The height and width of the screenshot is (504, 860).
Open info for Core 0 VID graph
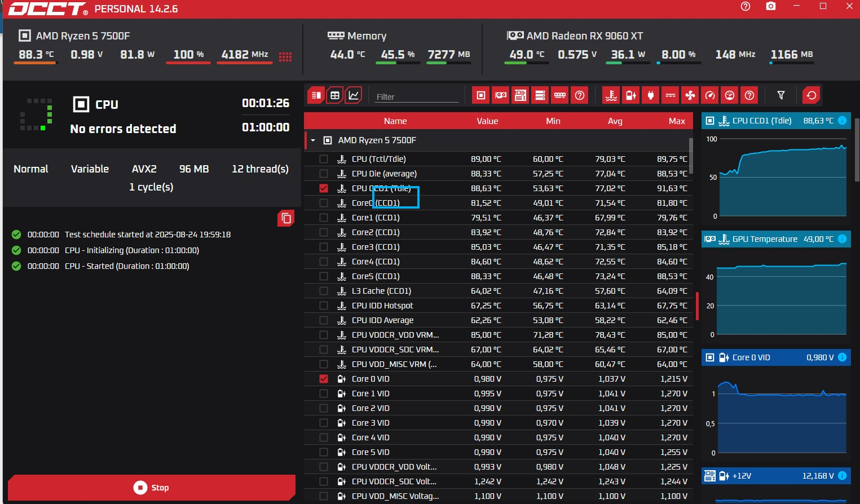(x=842, y=357)
